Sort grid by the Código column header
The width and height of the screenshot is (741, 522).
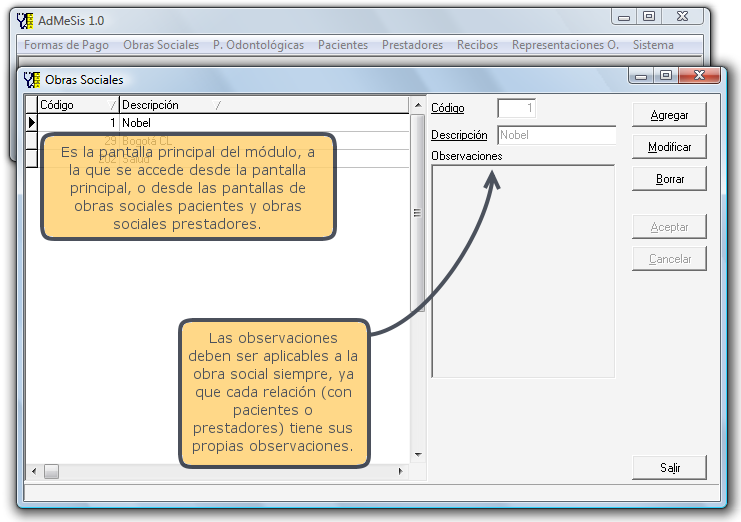[77, 105]
